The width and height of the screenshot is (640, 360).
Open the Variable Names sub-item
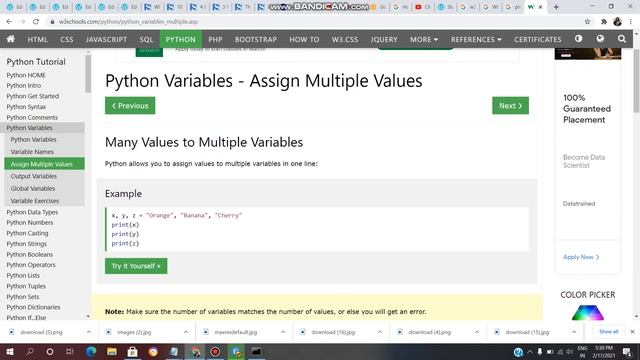coord(32,152)
